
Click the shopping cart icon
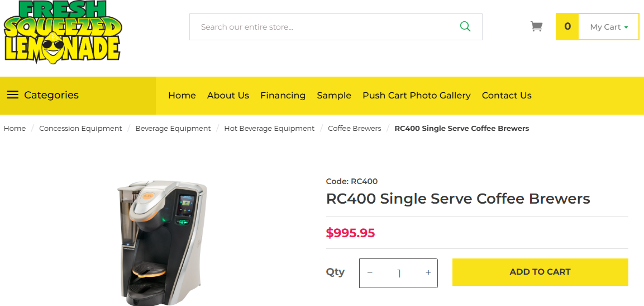point(536,27)
